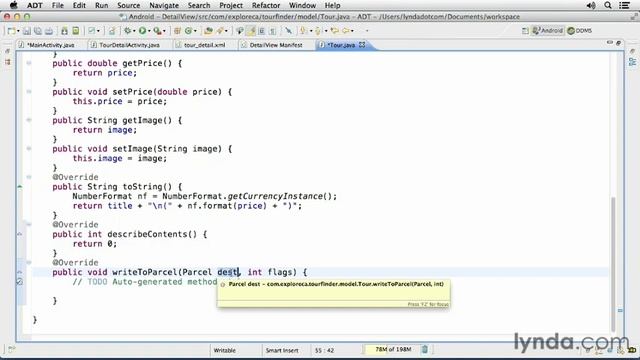
Task: Click the Print toolbar icon
Action: [49, 31]
